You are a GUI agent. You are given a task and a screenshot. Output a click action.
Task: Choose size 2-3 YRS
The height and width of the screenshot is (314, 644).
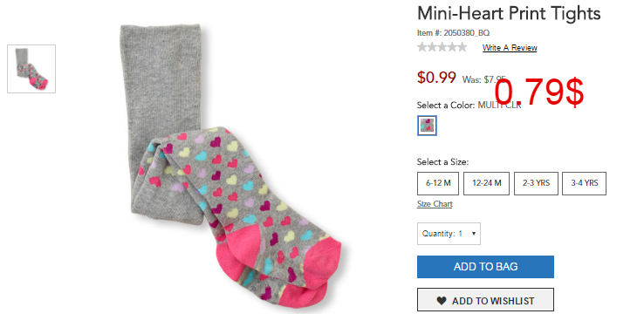click(x=536, y=183)
